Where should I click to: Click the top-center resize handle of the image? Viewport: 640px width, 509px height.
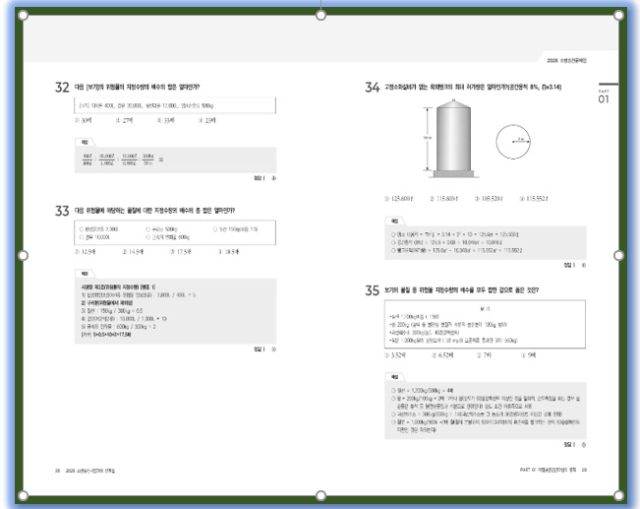[x=321, y=16]
